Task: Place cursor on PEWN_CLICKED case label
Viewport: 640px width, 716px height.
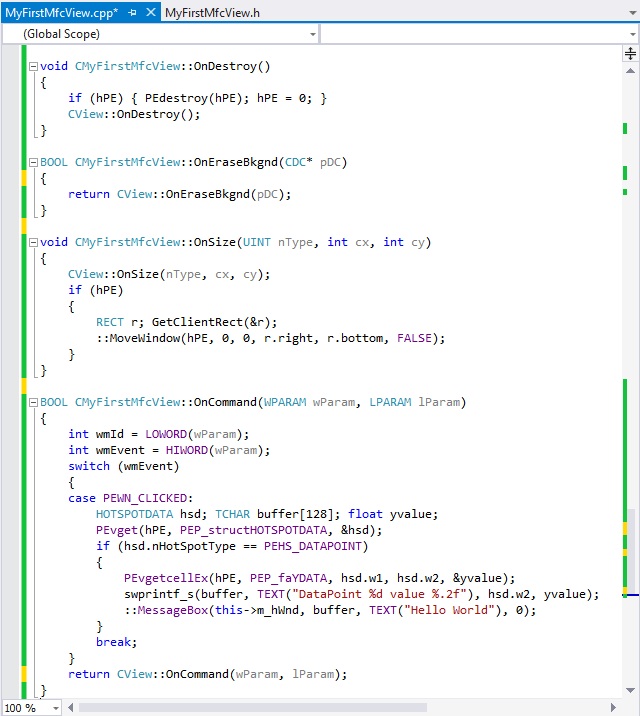Action: click(145, 498)
